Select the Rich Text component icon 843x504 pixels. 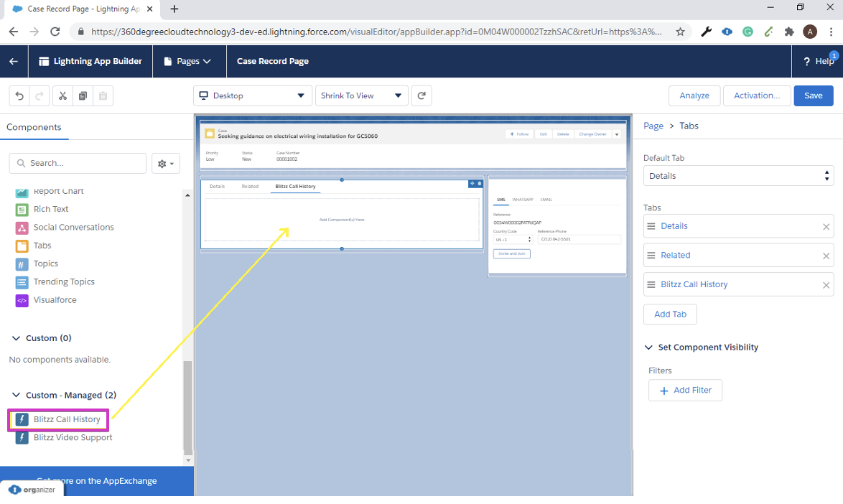[22, 210]
